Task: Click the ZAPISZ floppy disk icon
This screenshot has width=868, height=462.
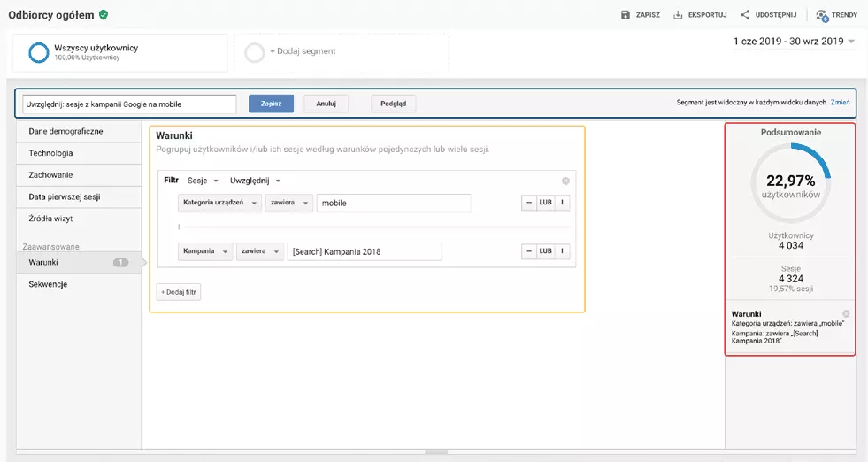Action: [626, 15]
